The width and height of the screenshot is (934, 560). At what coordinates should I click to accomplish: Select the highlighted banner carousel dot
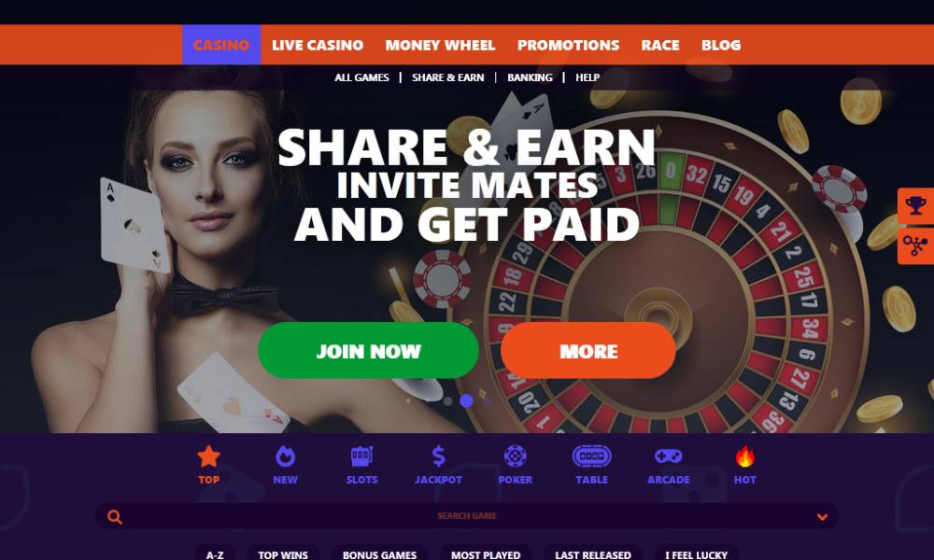coord(466,401)
